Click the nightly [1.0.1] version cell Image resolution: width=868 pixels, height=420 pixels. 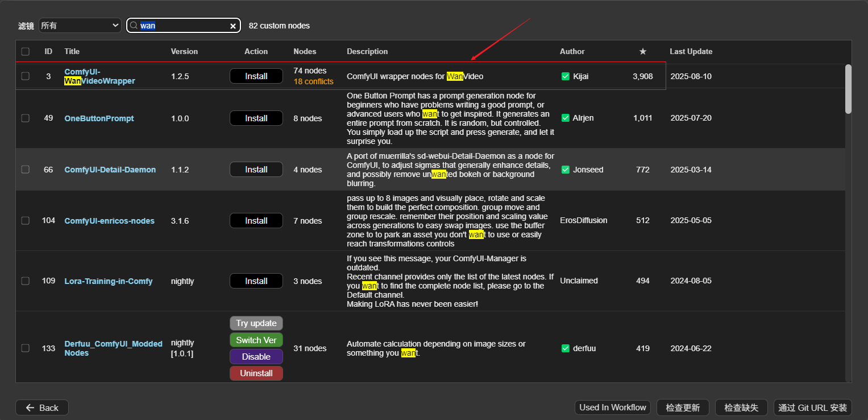pos(182,348)
